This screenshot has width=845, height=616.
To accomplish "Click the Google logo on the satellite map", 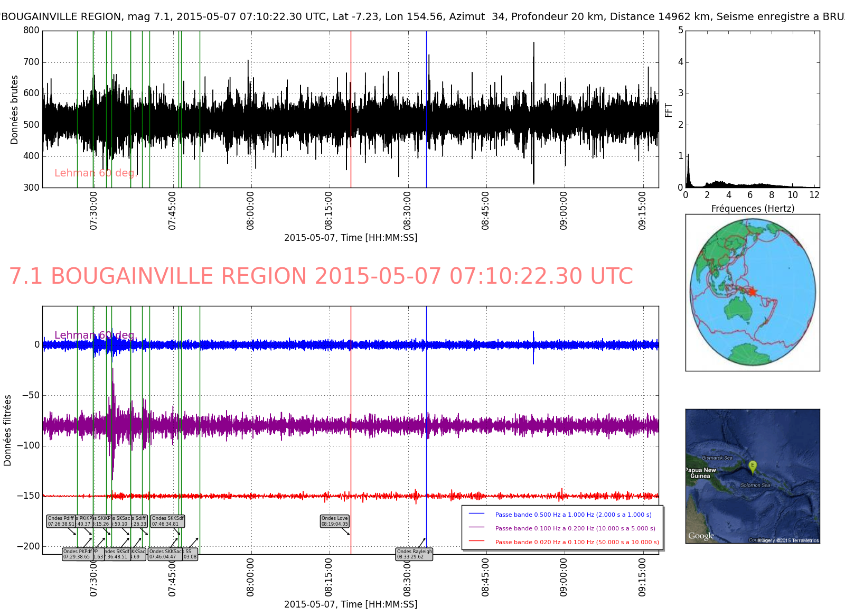I will (701, 536).
